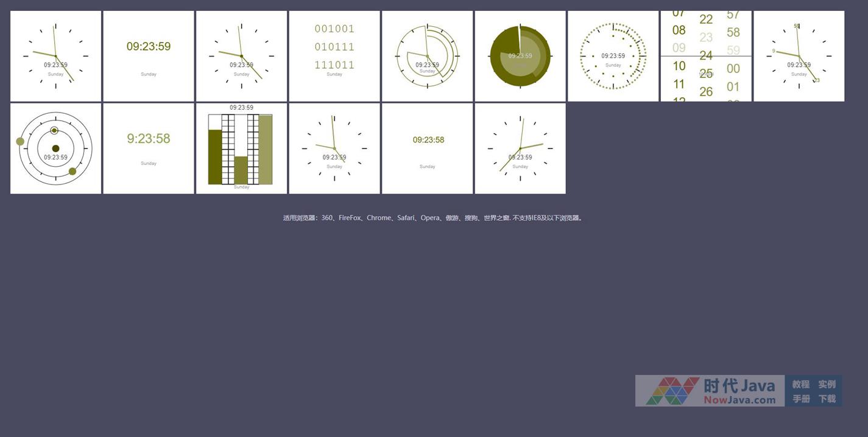
Task: Click the first analog clock in top row
Action: coord(55,56)
